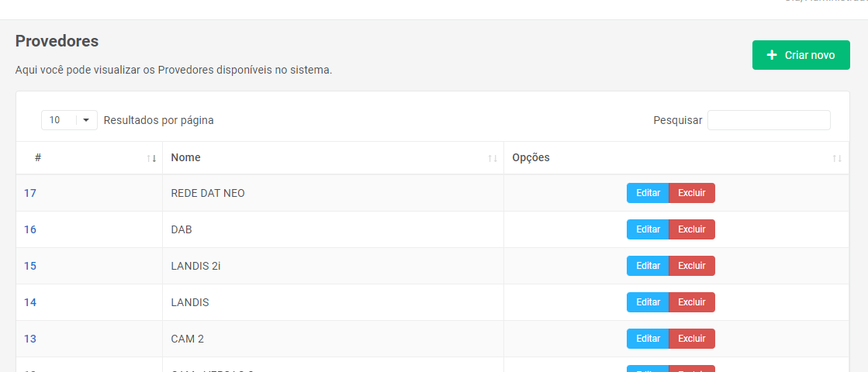
Task: Delete the LANDIS 2i provider
Action: tap(691, 266)
